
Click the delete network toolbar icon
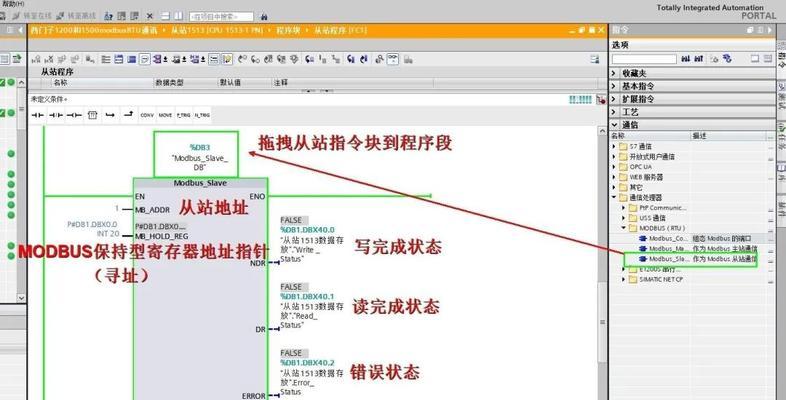click(x=49, y=60)
